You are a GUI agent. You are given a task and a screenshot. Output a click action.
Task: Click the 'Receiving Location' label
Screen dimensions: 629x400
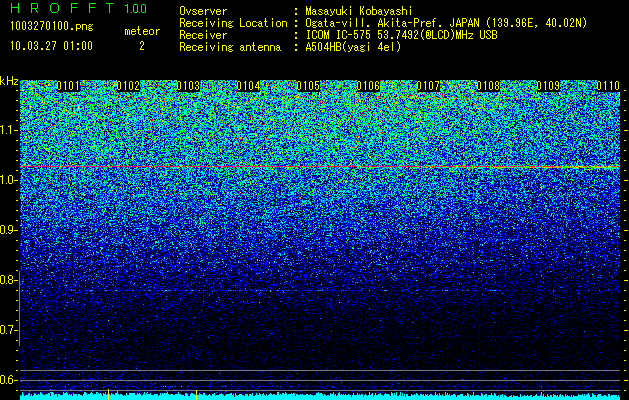233,23
